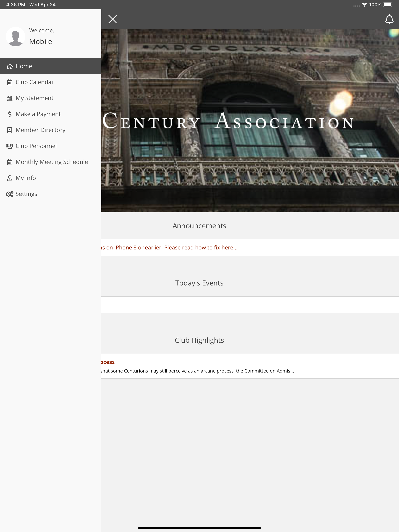Click the My Statement bank icon
The height and width of the screenshot is (532, 399).
click(x=10, y=98)
